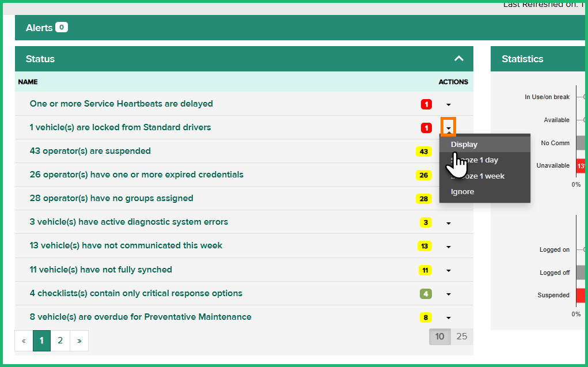Collapse the Status panel chevron
The image size is (588, 367).
click(x=458, y=59)
